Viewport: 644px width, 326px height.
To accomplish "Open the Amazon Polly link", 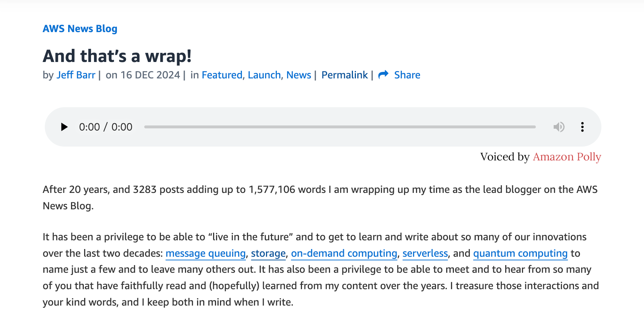I will (567, 157).
